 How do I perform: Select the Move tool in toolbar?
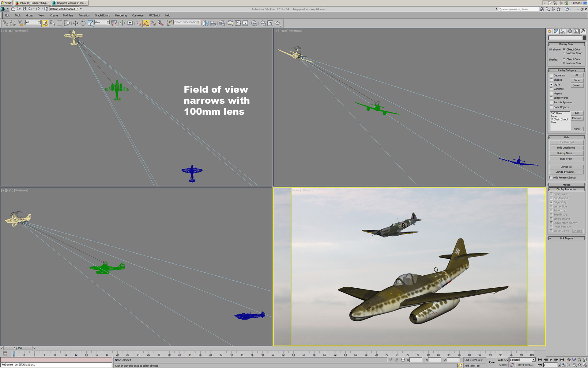(x=75, y=23)
